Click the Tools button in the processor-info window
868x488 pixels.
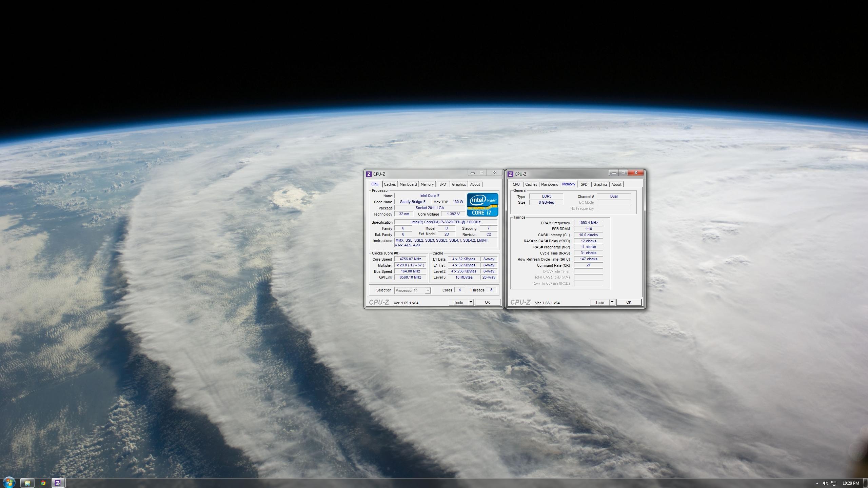coord(458,303)
